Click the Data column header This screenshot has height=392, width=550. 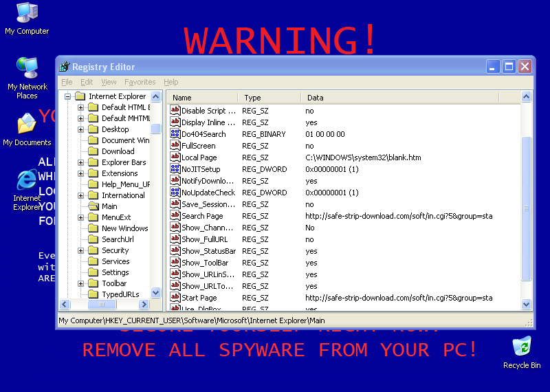(400, 98)
